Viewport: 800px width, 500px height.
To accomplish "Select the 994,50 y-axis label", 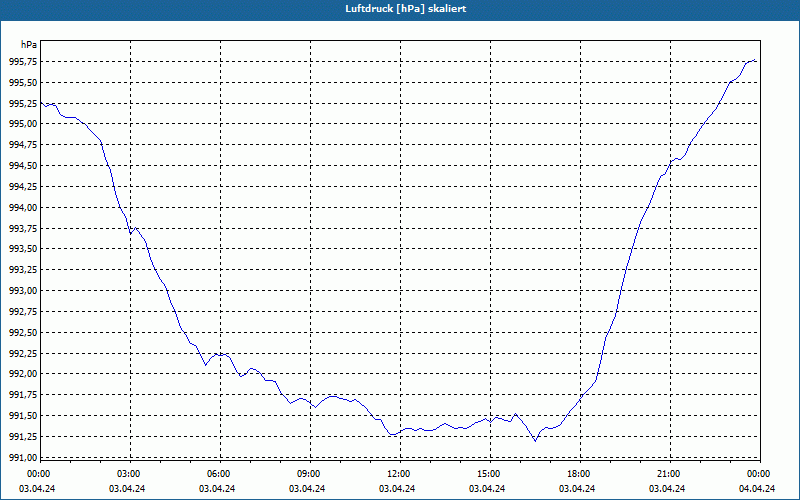I will coord(23,166).
